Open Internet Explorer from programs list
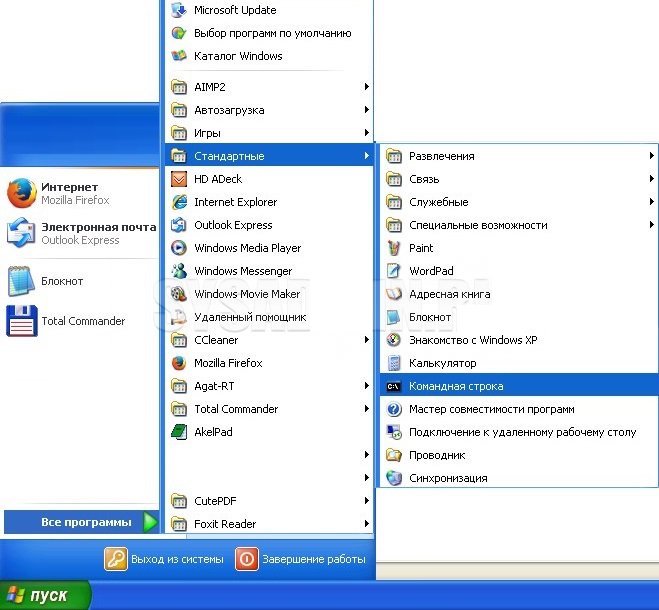659x610 pixels. (235, 202)
